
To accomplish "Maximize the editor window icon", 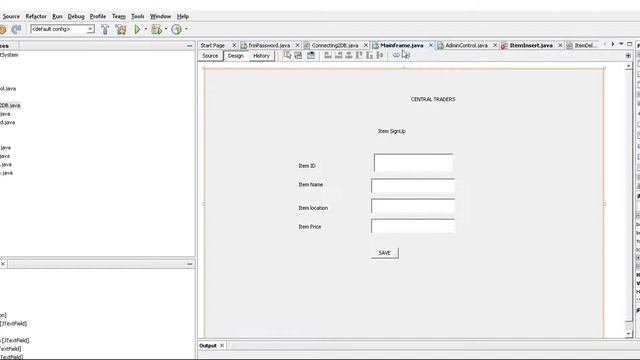I will (629, 44).
